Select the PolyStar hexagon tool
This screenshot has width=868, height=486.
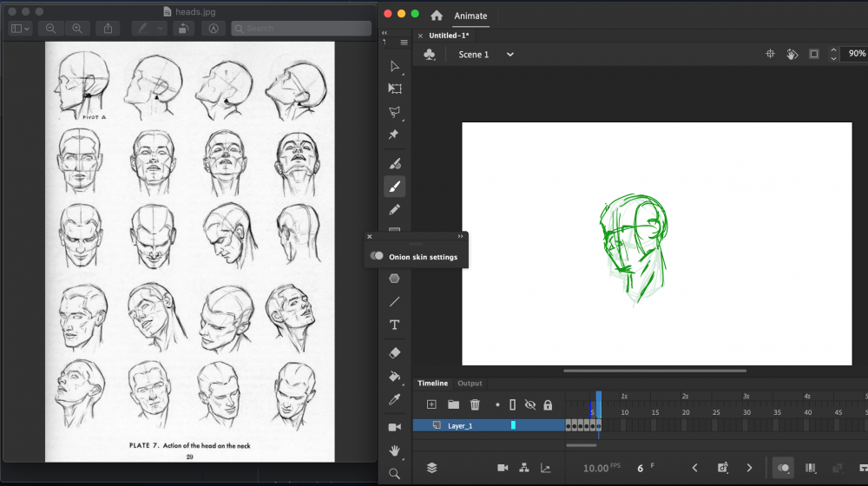tap(394, 279)
